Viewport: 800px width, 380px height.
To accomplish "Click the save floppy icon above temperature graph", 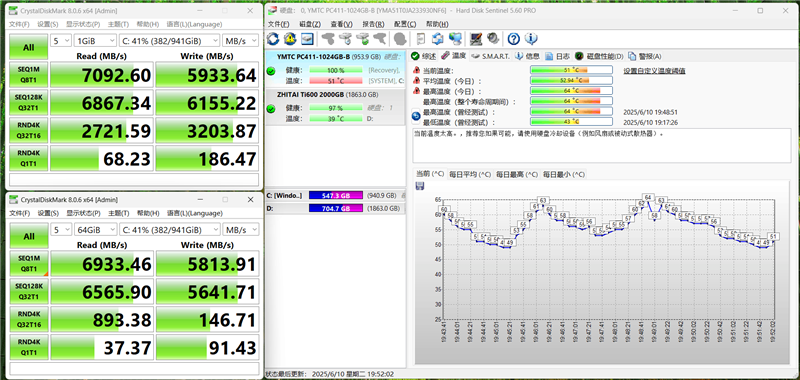I will point(420,186).
